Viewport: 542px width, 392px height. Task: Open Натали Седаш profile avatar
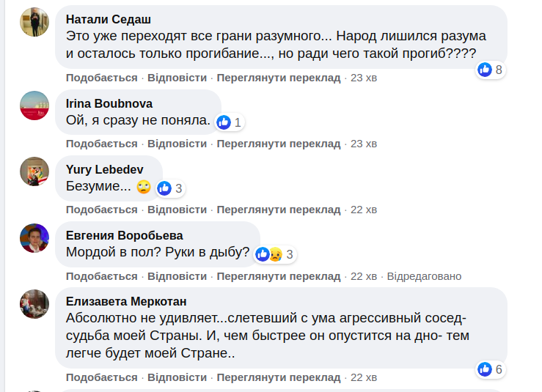34,22
